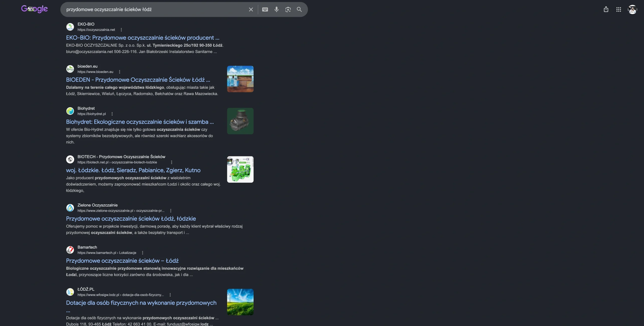Click the Google logo

(x=34, y=9)
